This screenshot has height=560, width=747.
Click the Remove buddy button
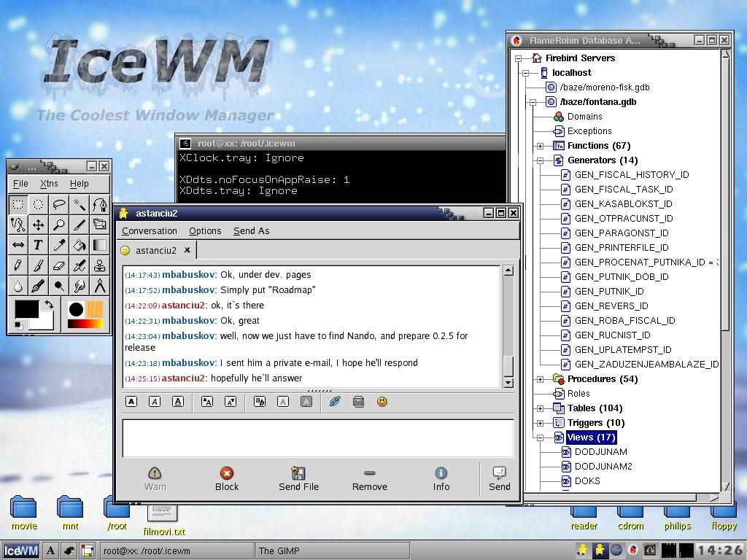[x=370, y=479]
